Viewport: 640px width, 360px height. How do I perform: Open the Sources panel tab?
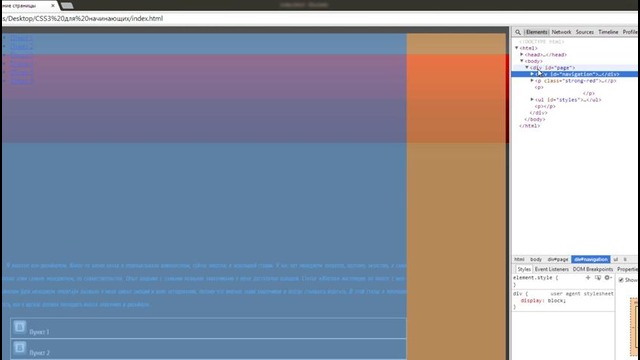click(584, 32)
